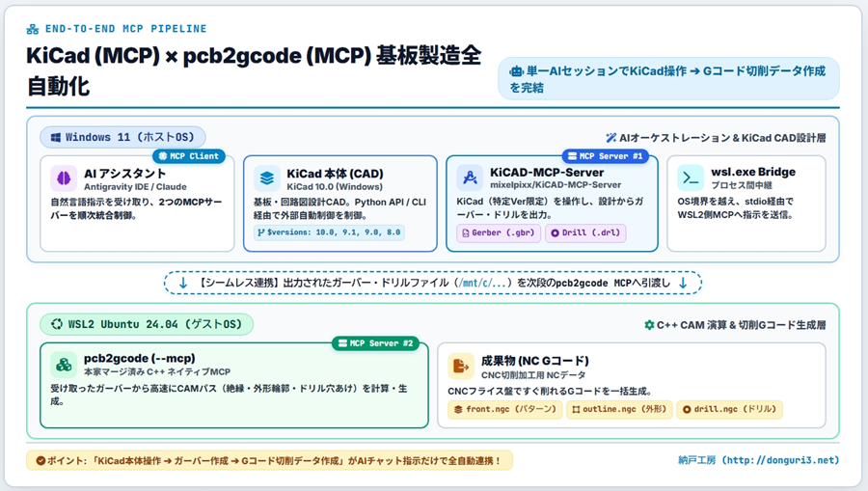Click the $versions: 10.0, 9.1, 9.0, 8.0 tag
Screen dimensions: 868x491
coord(330,232)
